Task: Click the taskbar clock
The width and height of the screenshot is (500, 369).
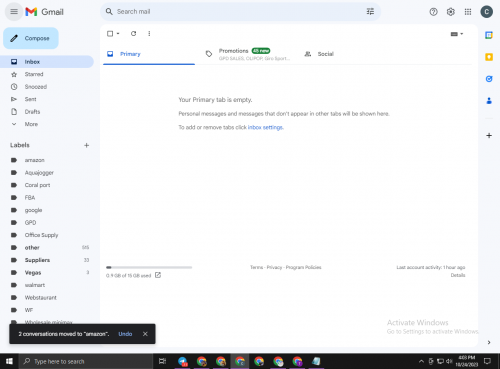Action: (467, 361)
